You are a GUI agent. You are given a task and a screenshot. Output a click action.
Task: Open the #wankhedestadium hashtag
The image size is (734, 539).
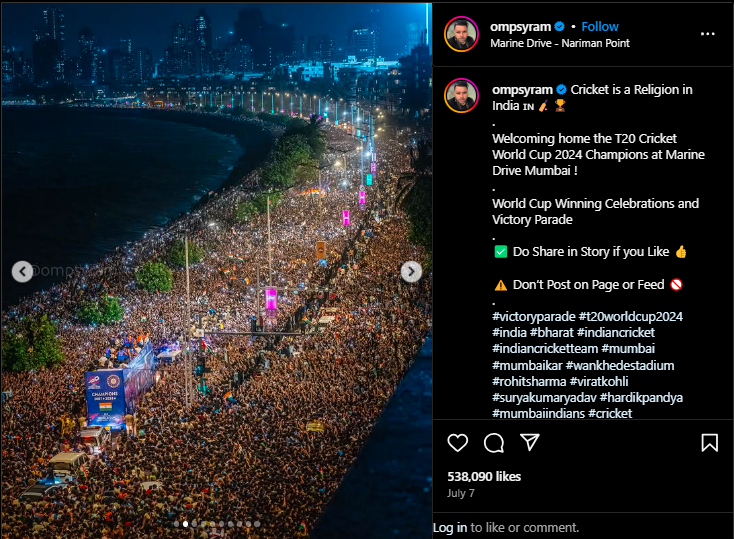[620, 365]
